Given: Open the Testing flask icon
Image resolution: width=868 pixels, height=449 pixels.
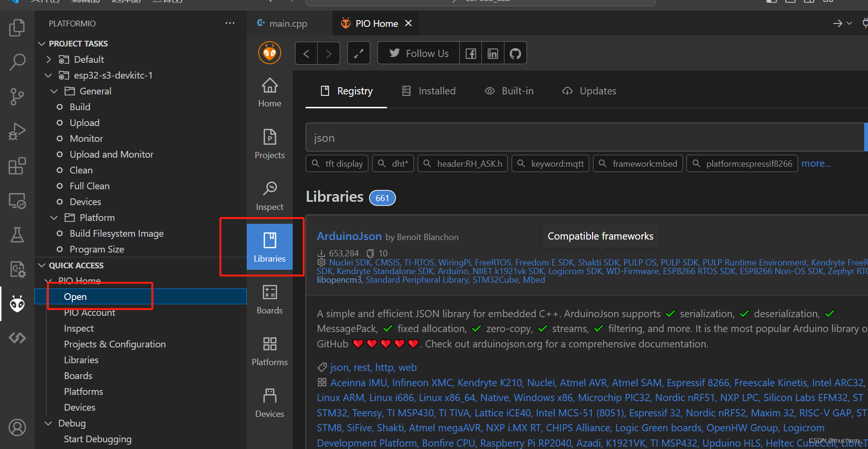Looking at the screenshot, I should coord(17,235).
